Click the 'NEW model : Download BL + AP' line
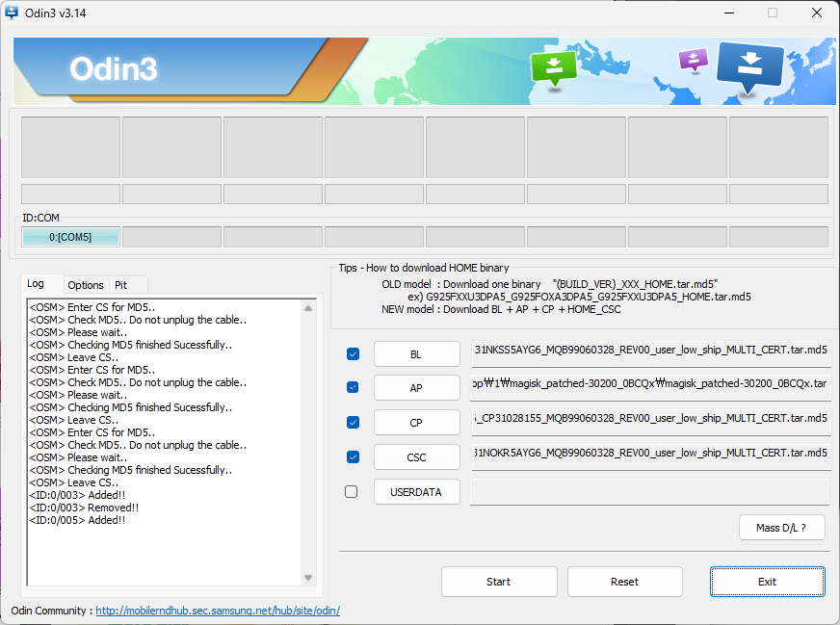 pos(501,309)
